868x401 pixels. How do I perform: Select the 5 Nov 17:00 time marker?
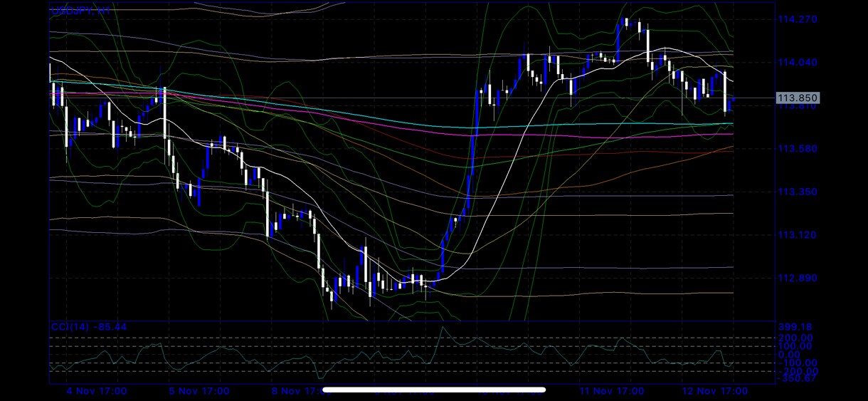(x=199, y=391)
